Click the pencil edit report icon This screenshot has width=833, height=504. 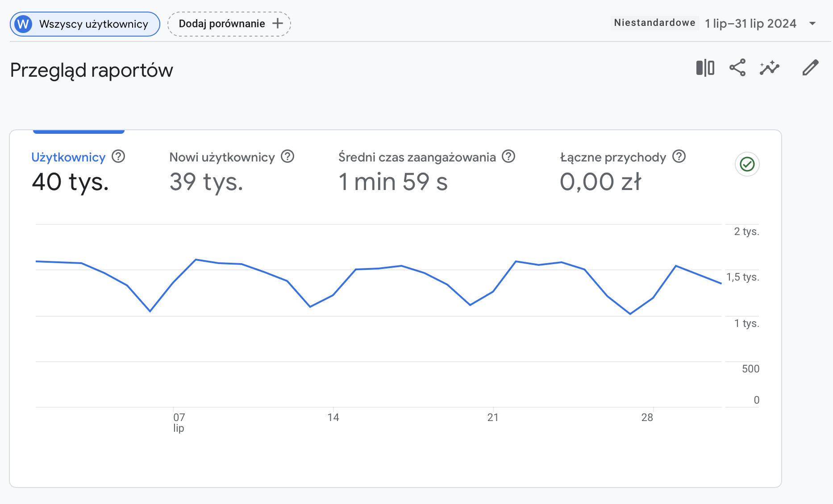[810, 68]
